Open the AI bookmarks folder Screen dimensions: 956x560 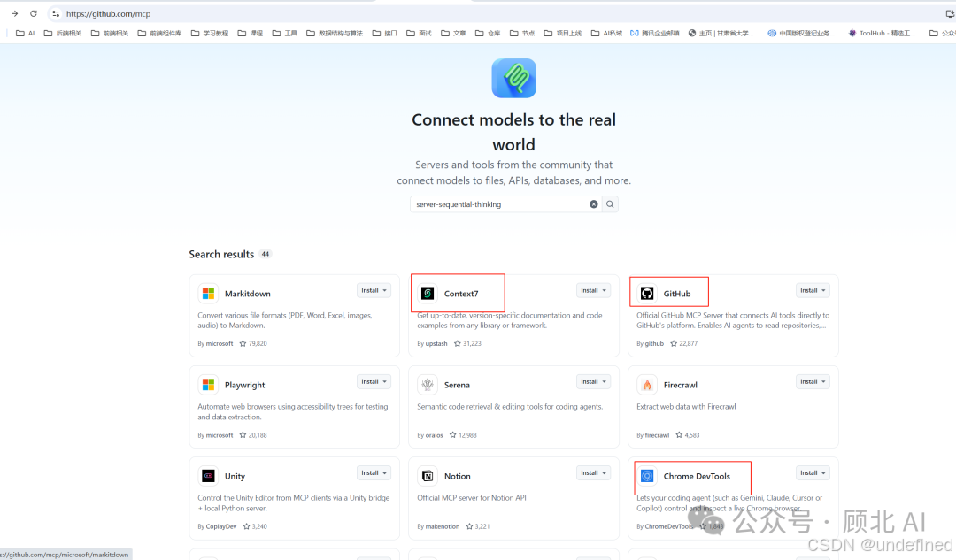(25, 33)
